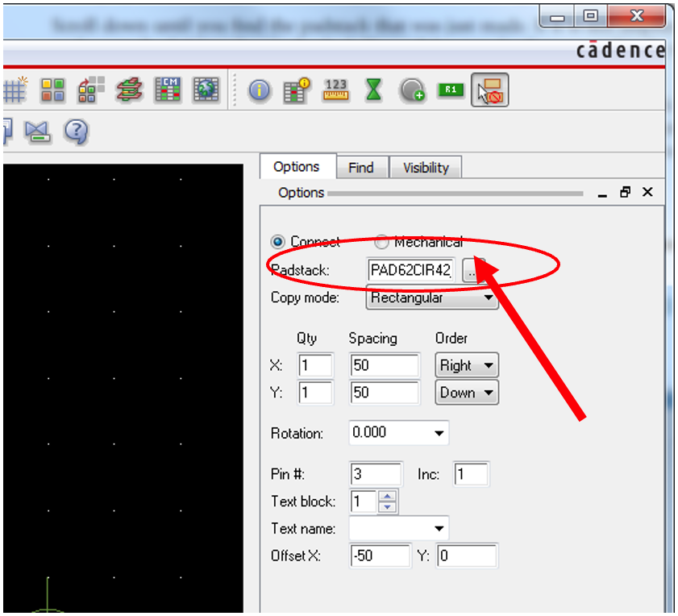Click the blue info Show Element icon
The width and height of the screenshot is (678, 616).
tap(259, 90)
